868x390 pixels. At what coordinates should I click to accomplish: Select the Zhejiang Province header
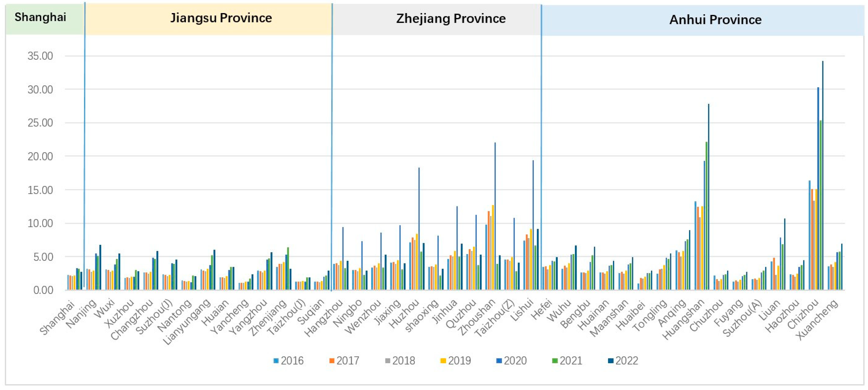(451, 19)
